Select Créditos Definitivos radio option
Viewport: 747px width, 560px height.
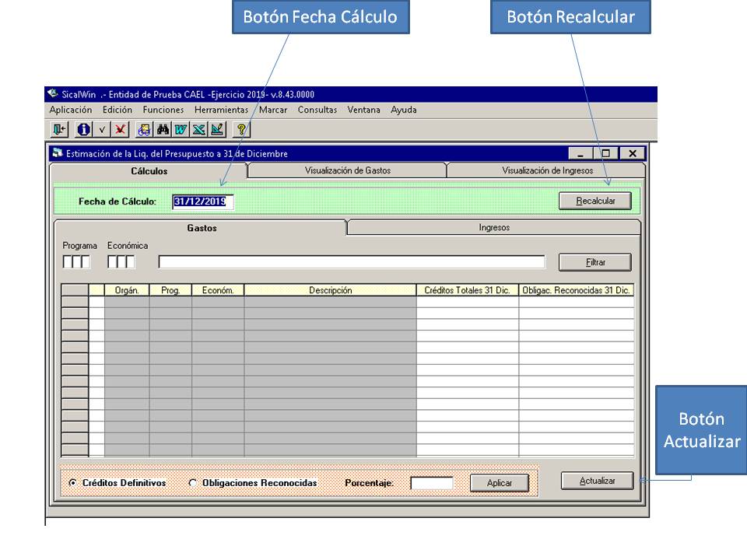[x=73, y=483]
